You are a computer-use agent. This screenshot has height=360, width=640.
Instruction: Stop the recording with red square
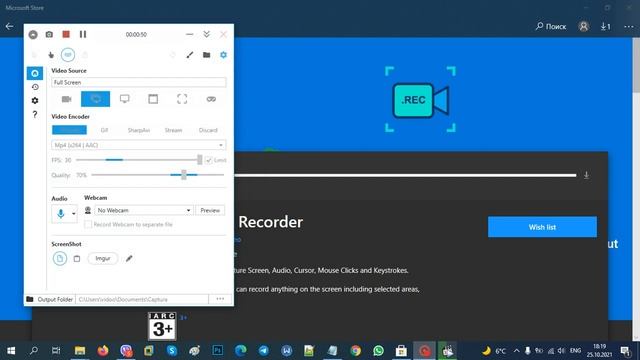[66, 34]
